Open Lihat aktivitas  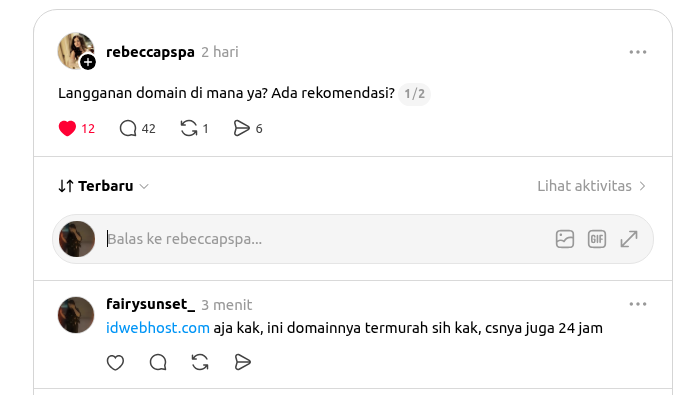(591, 186)
